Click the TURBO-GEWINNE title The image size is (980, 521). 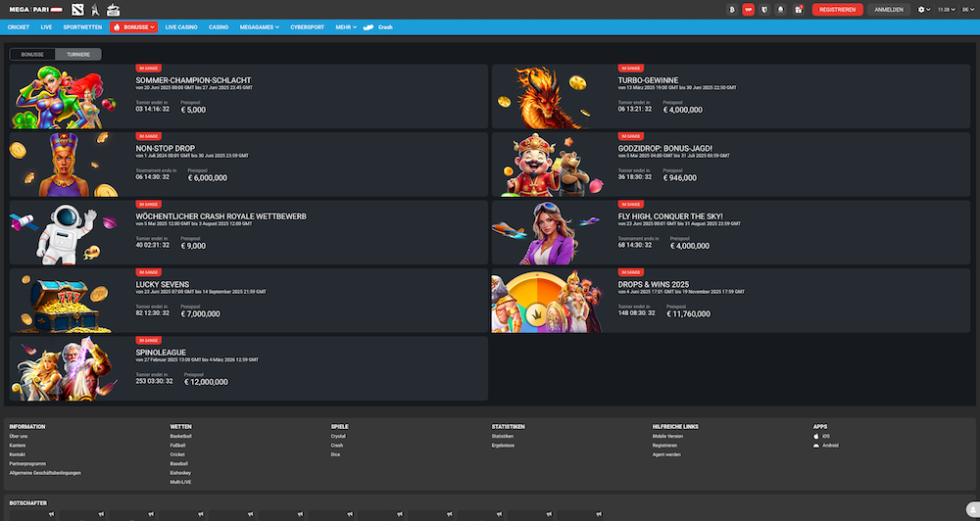648,80
